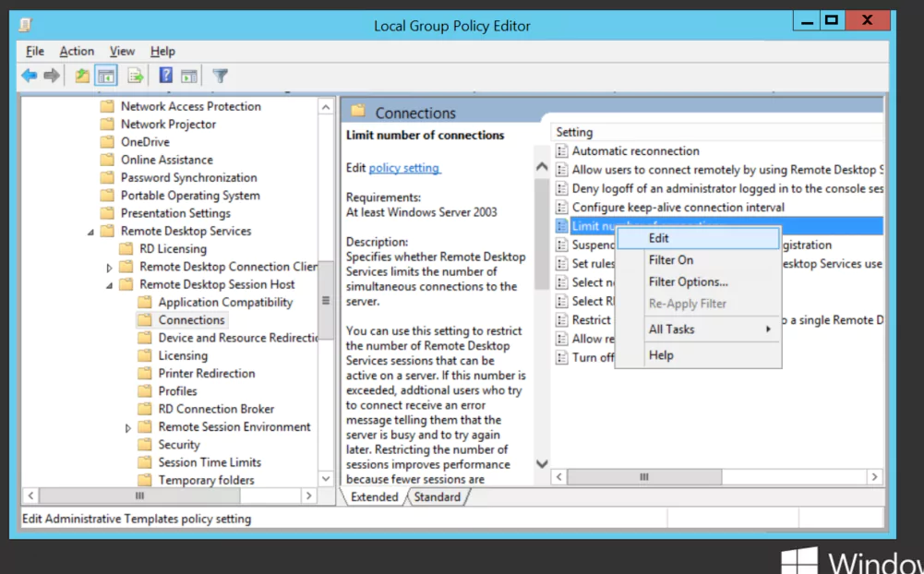Screen dimensions: 924x574
Task: Click the Turn off policy setting icon
Action: pos(562,358)
